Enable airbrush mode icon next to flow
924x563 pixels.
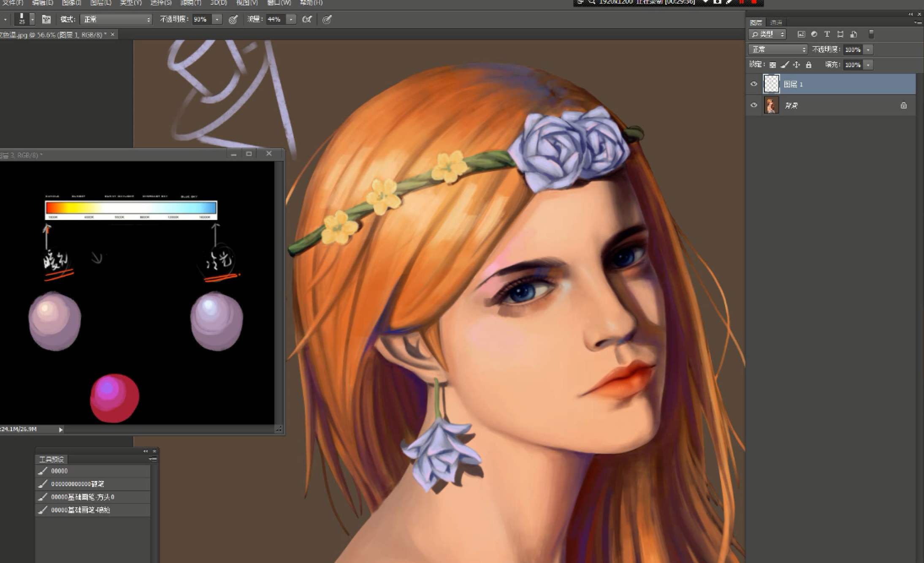coord(307,19)
